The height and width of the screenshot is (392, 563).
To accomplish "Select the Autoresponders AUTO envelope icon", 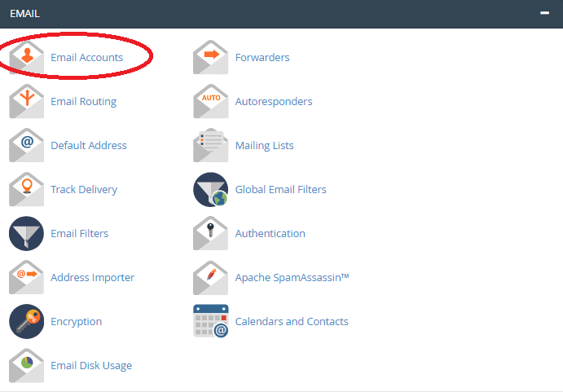I will 211,101.
